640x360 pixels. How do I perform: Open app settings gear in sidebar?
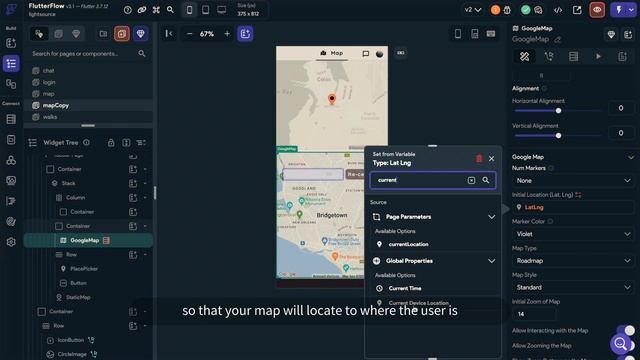(x=11, y=242)
